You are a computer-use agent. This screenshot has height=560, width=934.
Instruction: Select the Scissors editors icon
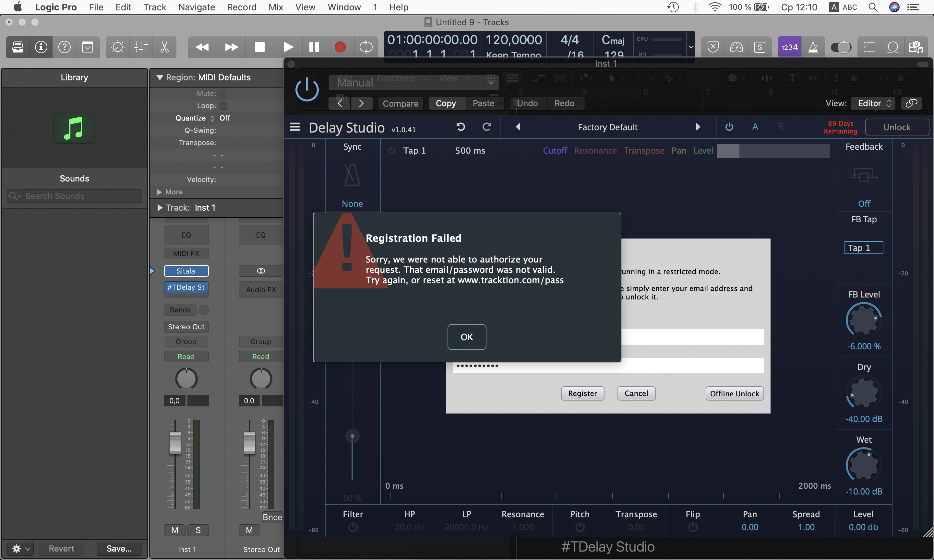pyautogui.click(x=164, y=47)
